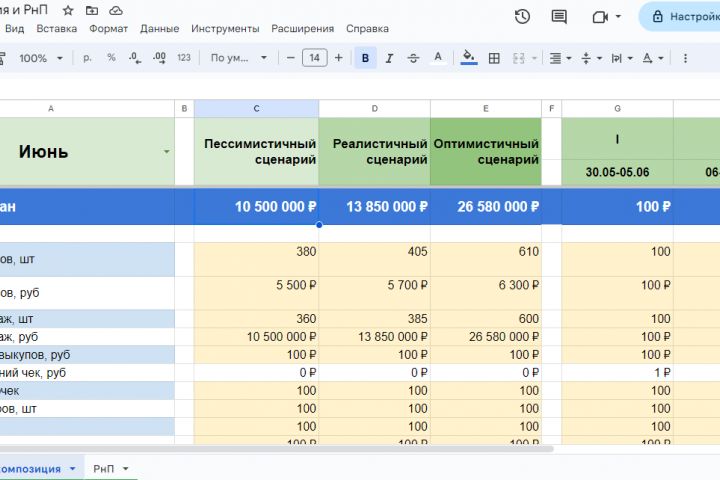Open more number formats 123
This screenshot has height=480, width=720.
184,58
